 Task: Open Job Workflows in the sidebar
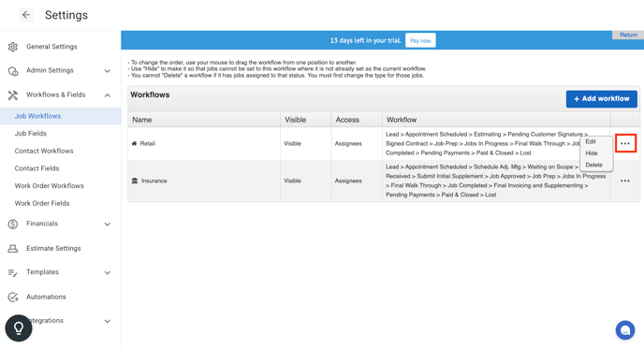pyautogui.click(x=60, y=116)
